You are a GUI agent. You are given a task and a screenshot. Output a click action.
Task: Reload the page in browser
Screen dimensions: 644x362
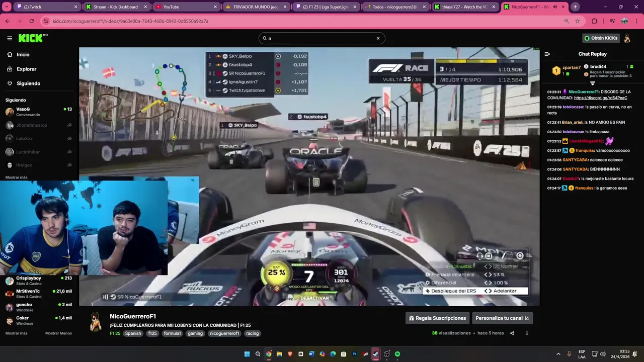31,21
